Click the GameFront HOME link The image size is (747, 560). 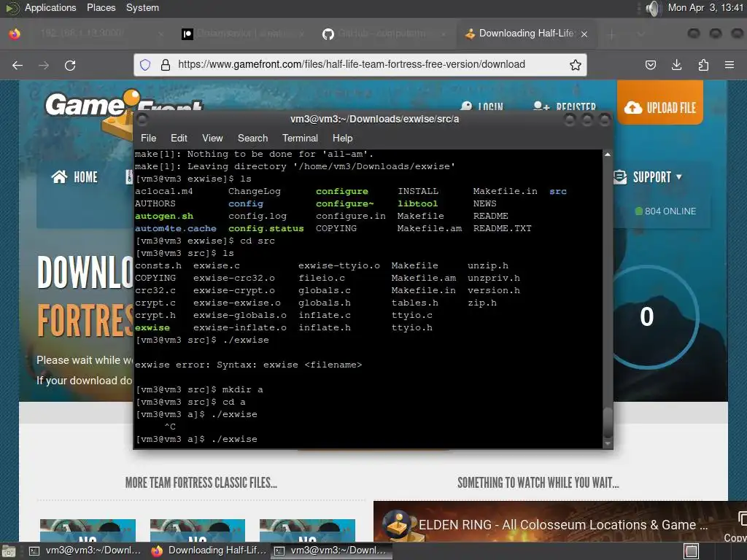click(75, 177)
